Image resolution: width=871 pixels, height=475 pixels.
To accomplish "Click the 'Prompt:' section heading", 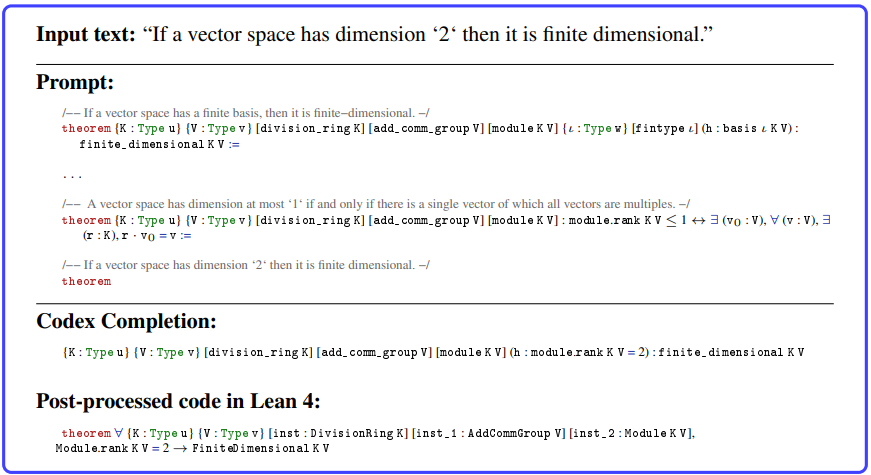I will click(x=75, y=82).
